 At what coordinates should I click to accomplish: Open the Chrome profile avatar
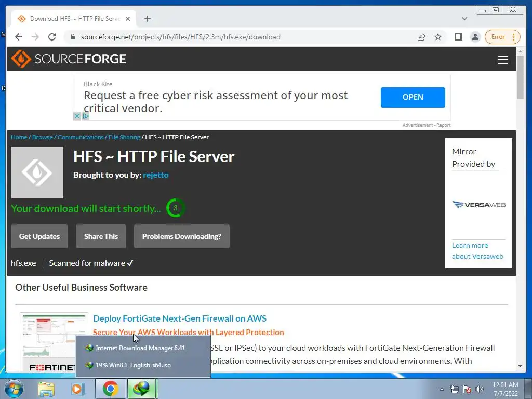[475, 37]
